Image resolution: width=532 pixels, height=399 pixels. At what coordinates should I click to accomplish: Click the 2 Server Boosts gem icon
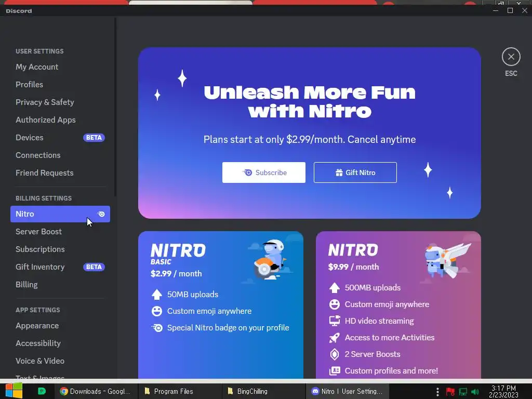335,354
